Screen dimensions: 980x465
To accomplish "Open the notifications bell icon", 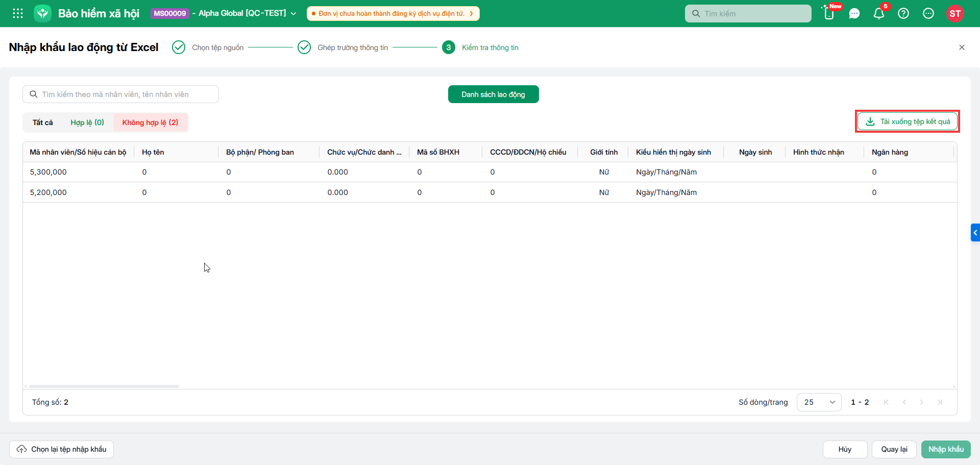I will pyautogui.click(x=879, y=13).
